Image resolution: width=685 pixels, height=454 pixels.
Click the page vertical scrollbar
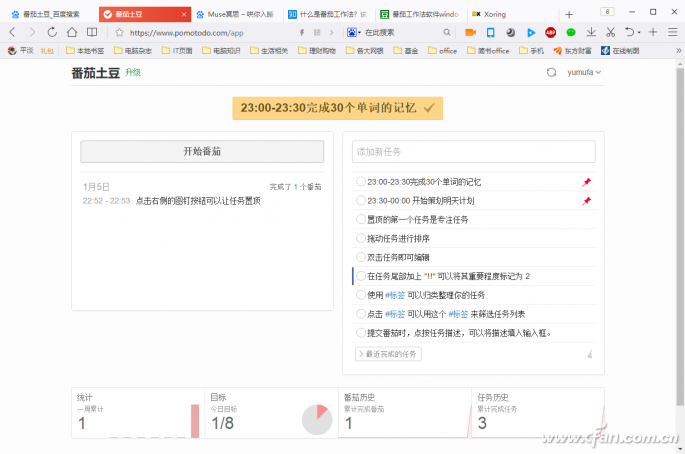tap(680, 236)
